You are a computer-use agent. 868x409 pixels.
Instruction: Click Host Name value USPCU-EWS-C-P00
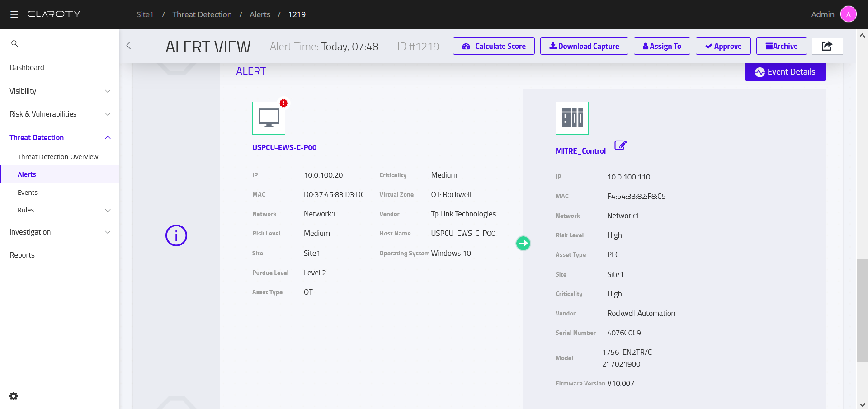(463, 233)
